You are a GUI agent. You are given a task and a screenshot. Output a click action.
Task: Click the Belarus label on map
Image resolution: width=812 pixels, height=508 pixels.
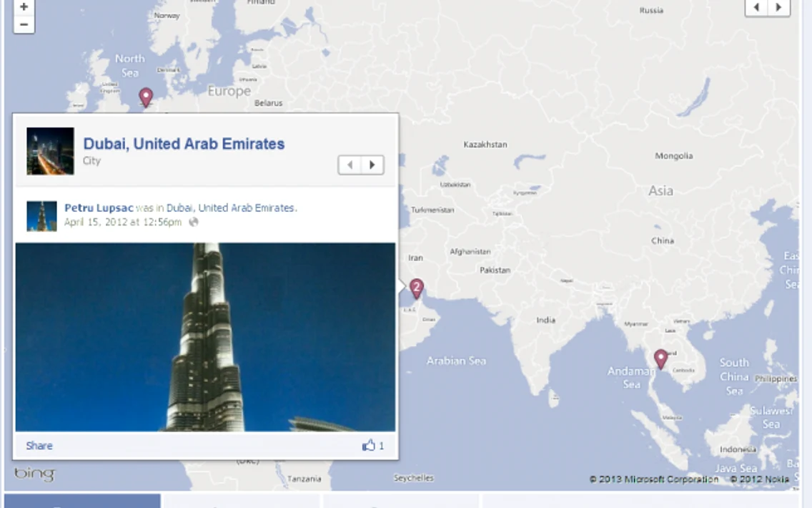269,103
